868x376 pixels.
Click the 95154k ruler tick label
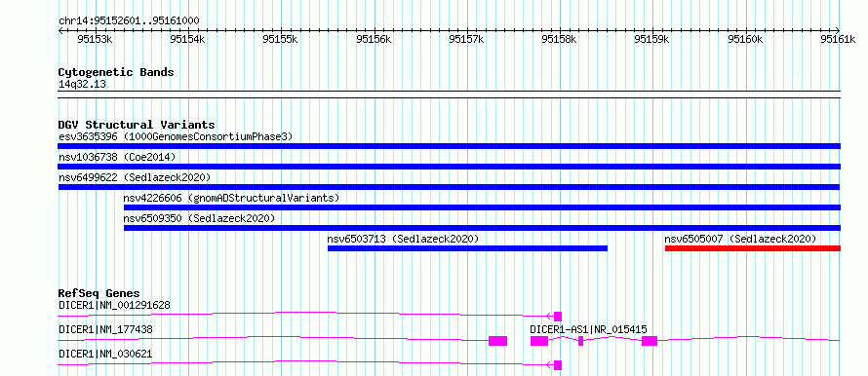pos(188,39)
